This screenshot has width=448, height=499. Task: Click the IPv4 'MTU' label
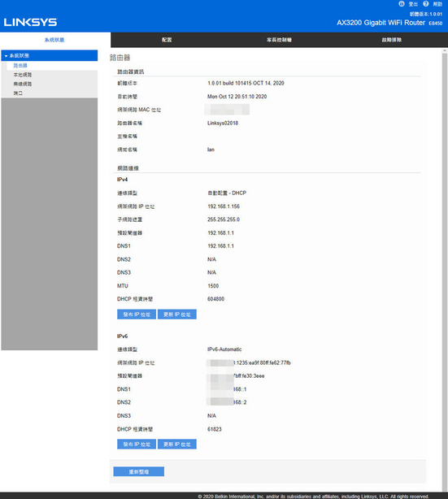click(123, 286)
